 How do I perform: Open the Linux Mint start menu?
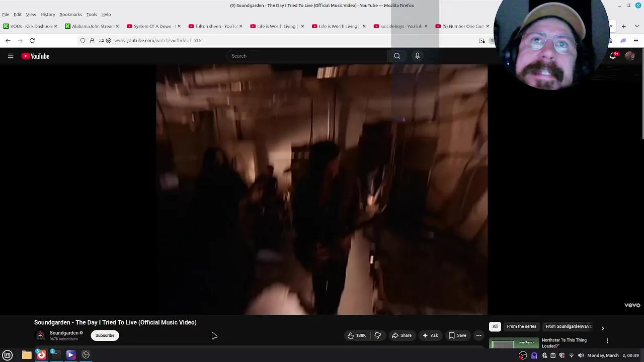click(x=8, y=355)
